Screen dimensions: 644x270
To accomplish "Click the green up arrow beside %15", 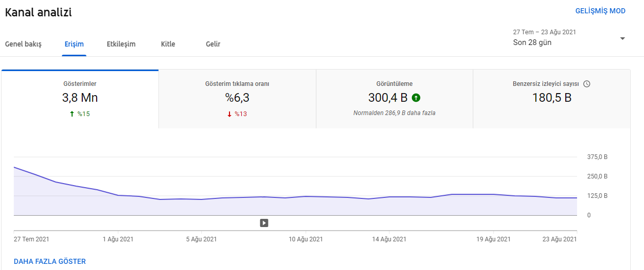I will [72, 114].
